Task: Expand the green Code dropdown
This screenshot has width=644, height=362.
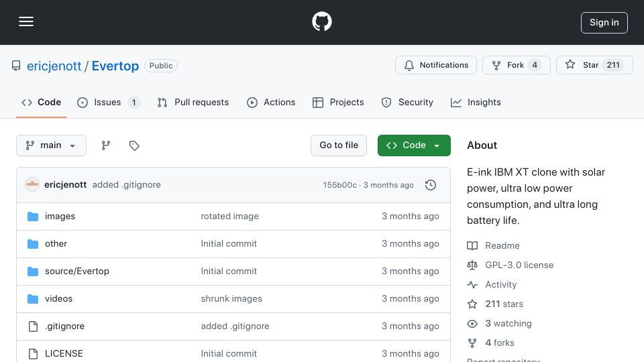Action: (x=414, y=145)
